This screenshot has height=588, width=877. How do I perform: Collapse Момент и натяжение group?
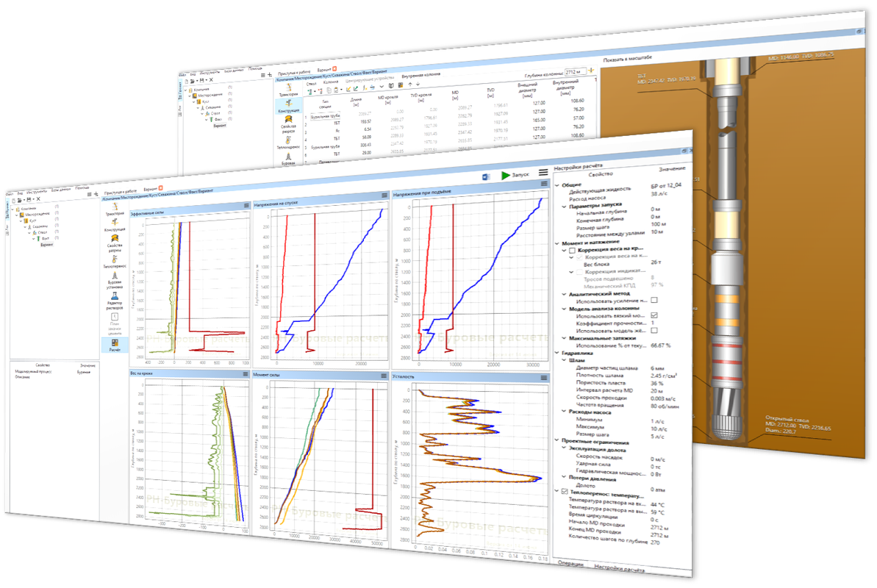[x=557, y=243]
